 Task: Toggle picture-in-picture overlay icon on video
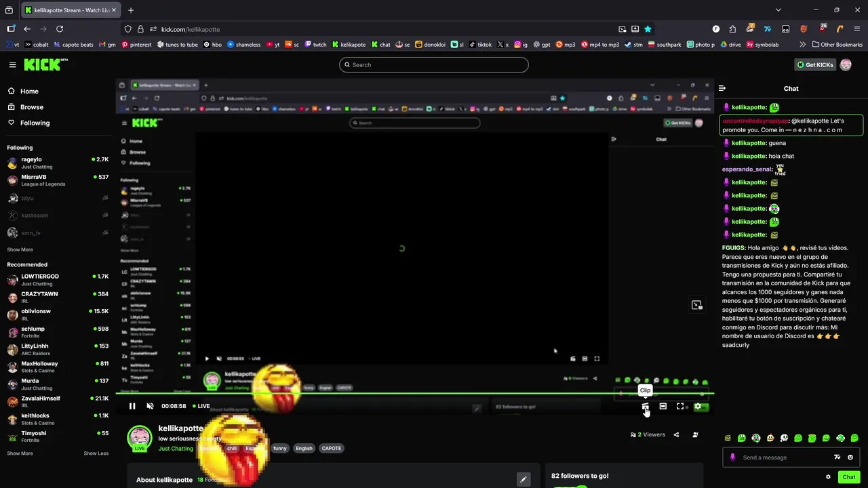(x=696, y=305)
